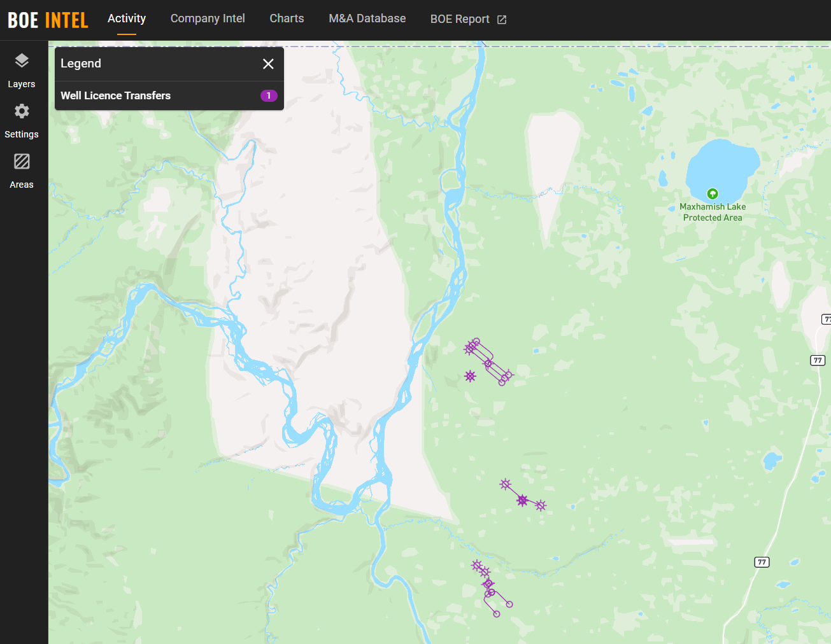Image resolution: width=831 pixels, height=644 pixels.
Task: Click the BOE INTEL logo
Action: pos(48,20)
